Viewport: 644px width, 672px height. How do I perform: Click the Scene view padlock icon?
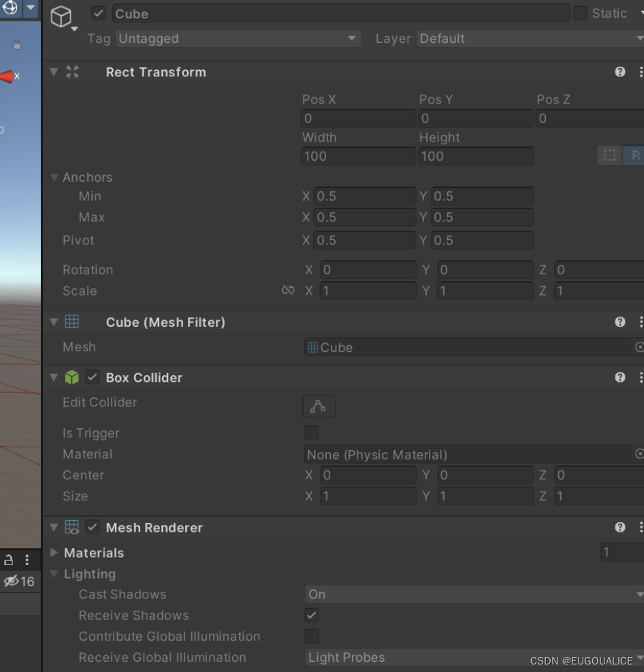[7, 560]
